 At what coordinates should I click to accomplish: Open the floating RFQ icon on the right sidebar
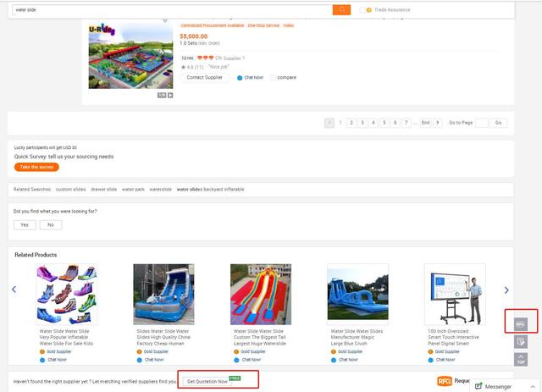pos(521,324)
